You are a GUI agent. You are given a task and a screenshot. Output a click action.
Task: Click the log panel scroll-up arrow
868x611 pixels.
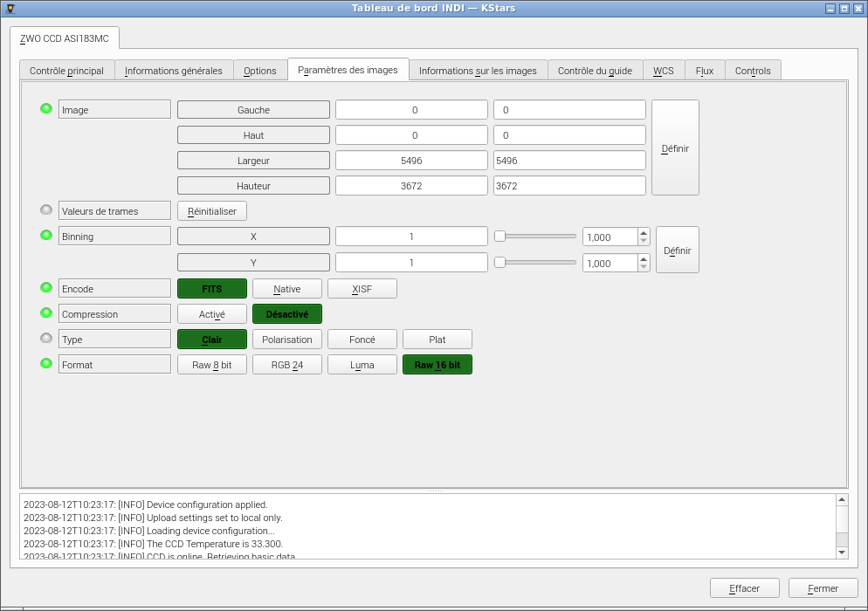(x=842, y=500)
